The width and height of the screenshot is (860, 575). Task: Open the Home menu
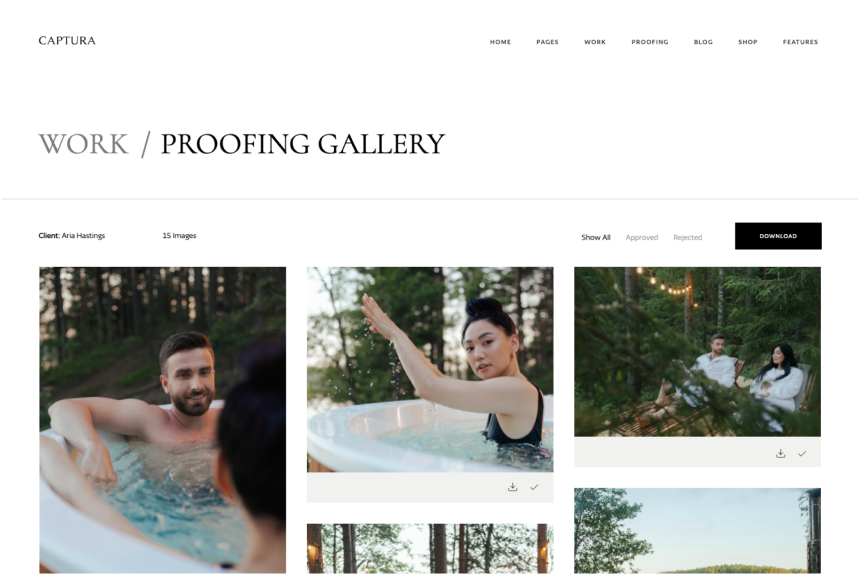[x=500, y=42]
